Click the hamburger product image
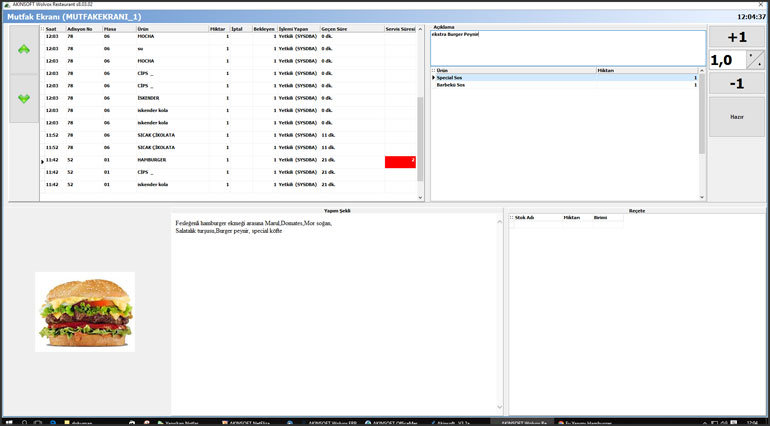This screenshot has height=426, width=770. click(85, 312)
